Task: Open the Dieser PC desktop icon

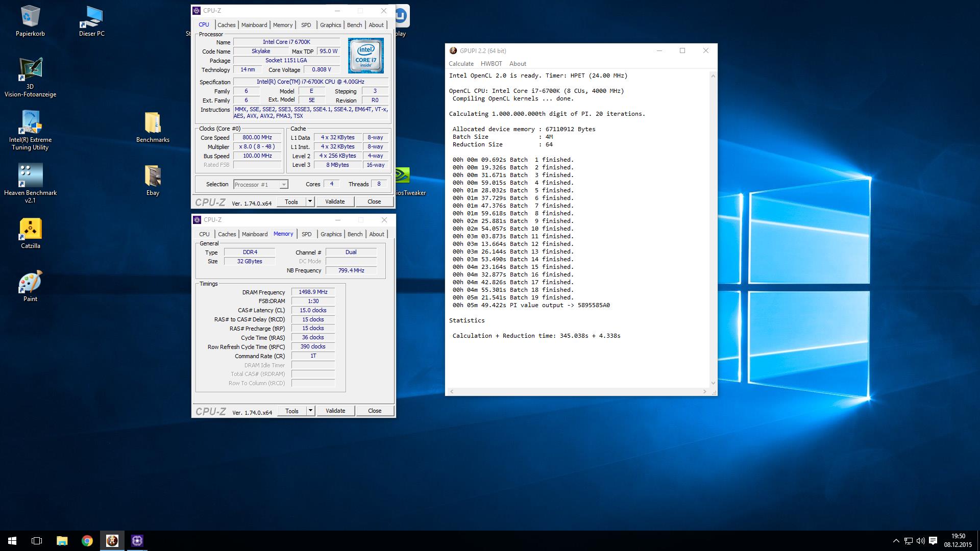Action: tap(91, 21)
